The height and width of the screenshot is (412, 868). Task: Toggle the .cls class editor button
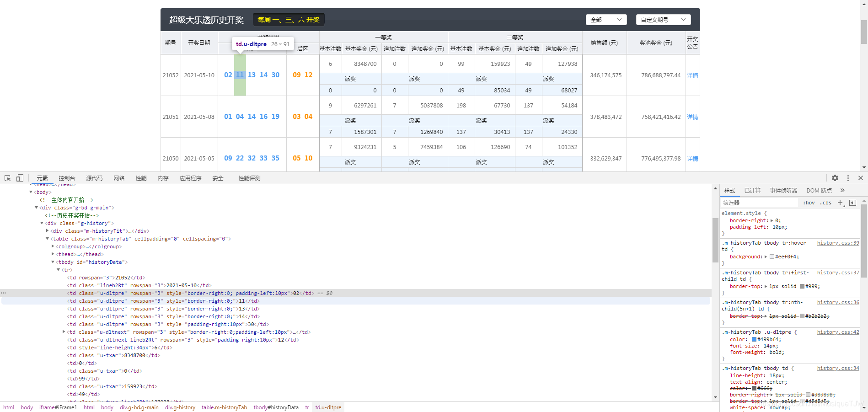point(825,203)
